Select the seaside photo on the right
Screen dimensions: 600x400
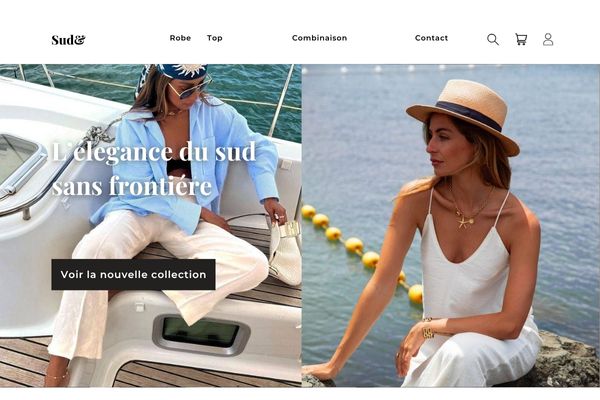click(451, 225)
